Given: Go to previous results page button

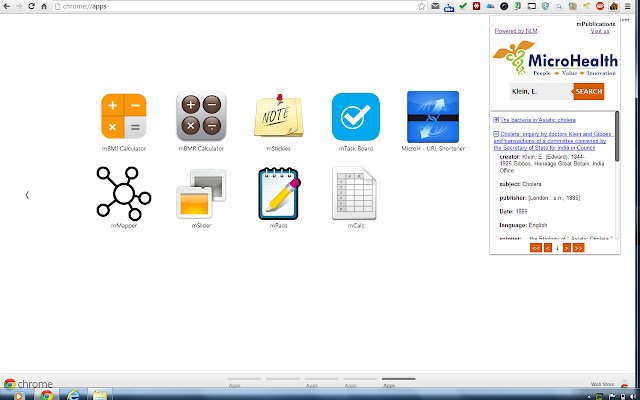Looking at the screenshot, I should coord(548,248).
